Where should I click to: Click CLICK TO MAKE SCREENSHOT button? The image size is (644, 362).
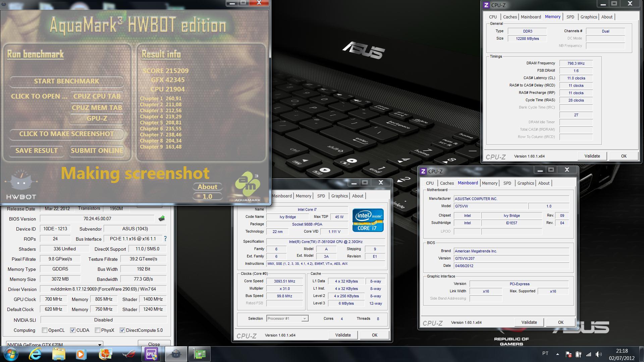(66, 134)
